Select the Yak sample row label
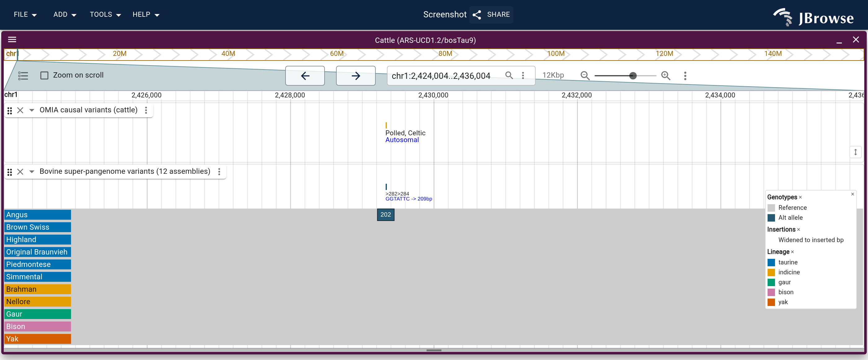This screenshot has width=868, height=360. click(x=38, y=339)
